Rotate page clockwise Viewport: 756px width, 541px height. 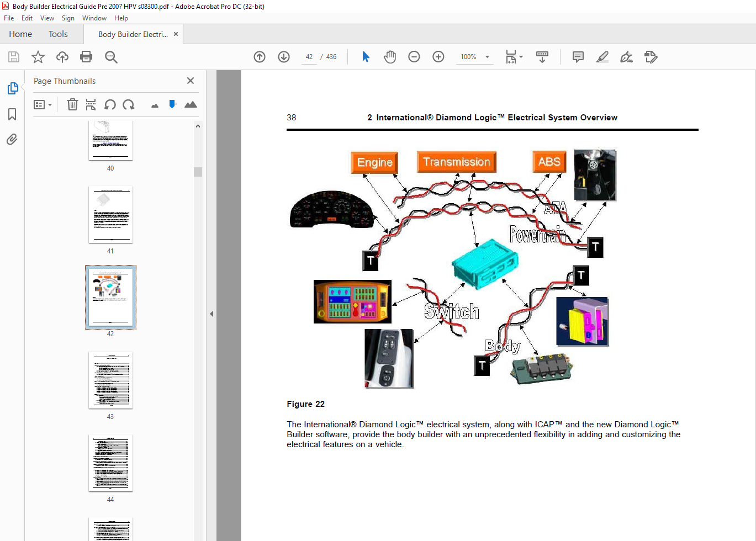click(x=129, y=104)
